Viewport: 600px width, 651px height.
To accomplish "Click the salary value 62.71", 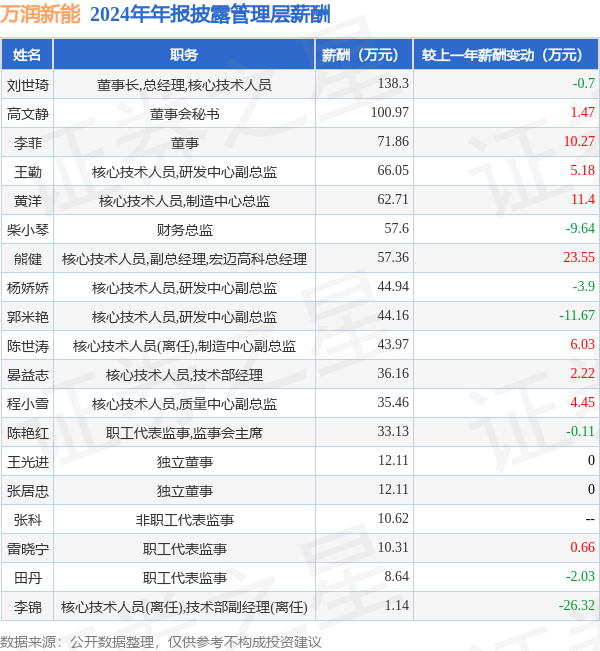I will 393,200.
